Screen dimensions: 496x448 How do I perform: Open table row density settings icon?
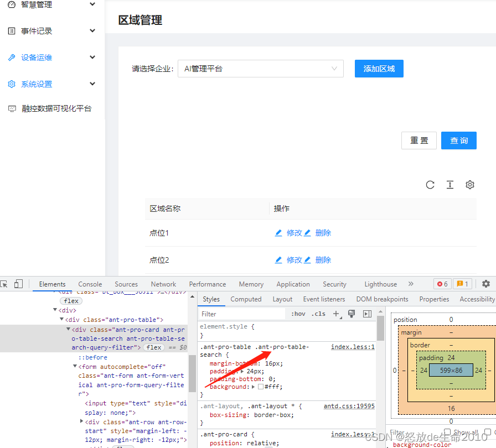tap(449, 185)
